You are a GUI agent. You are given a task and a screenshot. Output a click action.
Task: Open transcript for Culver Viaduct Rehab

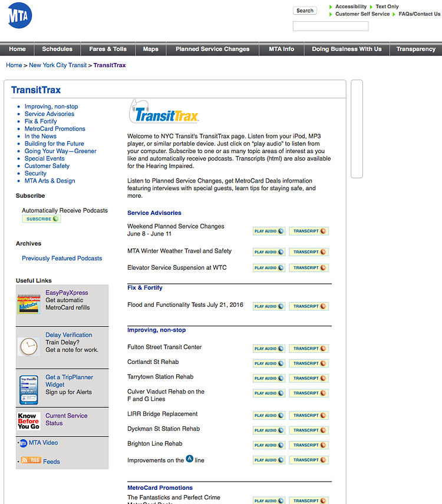(x=309, y=393)
